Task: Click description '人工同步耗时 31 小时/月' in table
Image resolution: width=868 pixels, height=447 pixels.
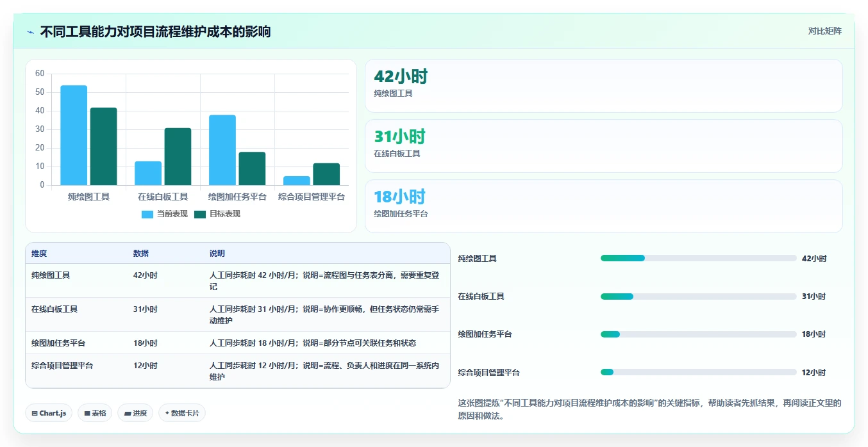Action: point(324,315)
